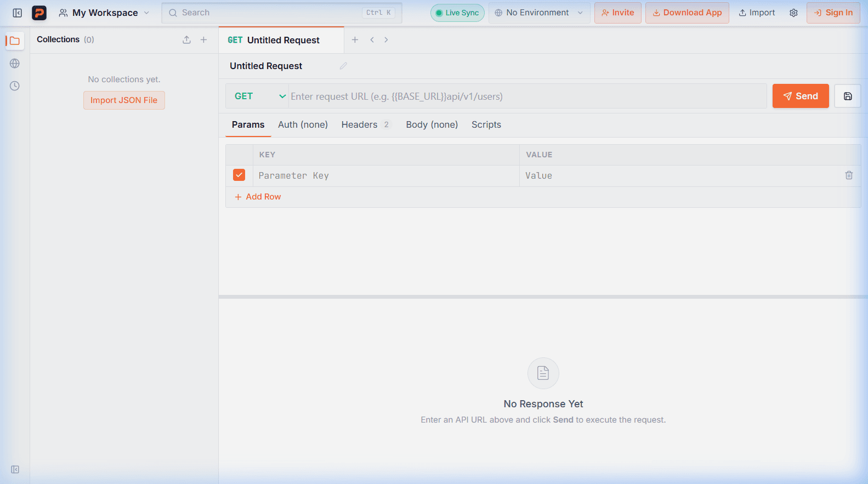
Task: Click the request URL input field
Action: click(x=527, y=96)
